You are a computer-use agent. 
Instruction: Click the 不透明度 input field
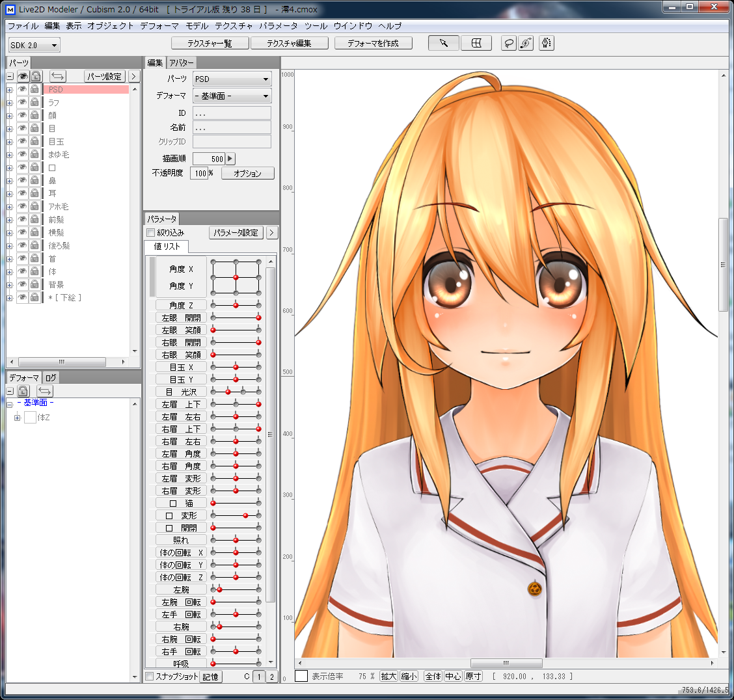[x=199, y=173]
